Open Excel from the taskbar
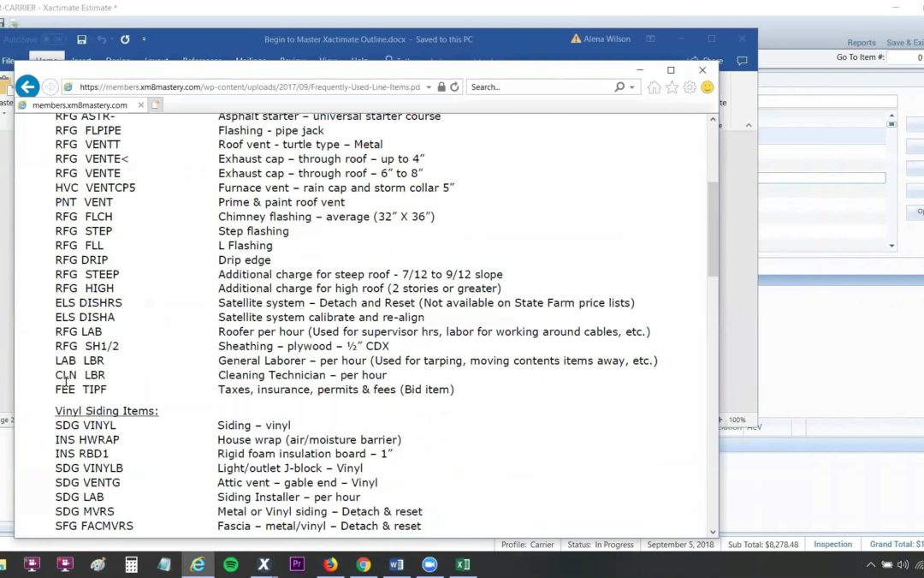The height and width of the screenshot is (578, 924). point(463,564)
